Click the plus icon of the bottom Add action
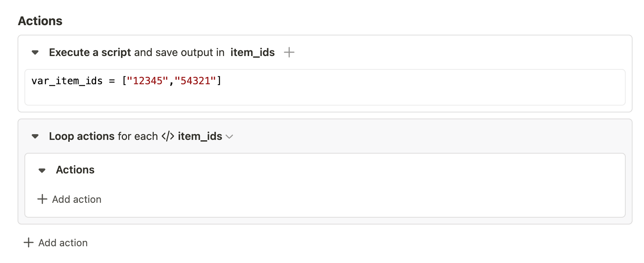The image size is (644, 263). pyautogui.click(x=29, y=242)
